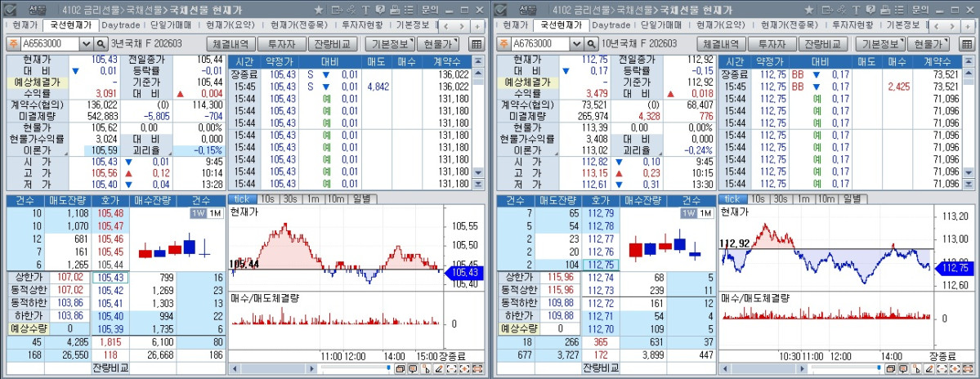980x379 pixels.
Task: Open 기본정보 dropdown button in right window
Action: (x=880, y=44)
